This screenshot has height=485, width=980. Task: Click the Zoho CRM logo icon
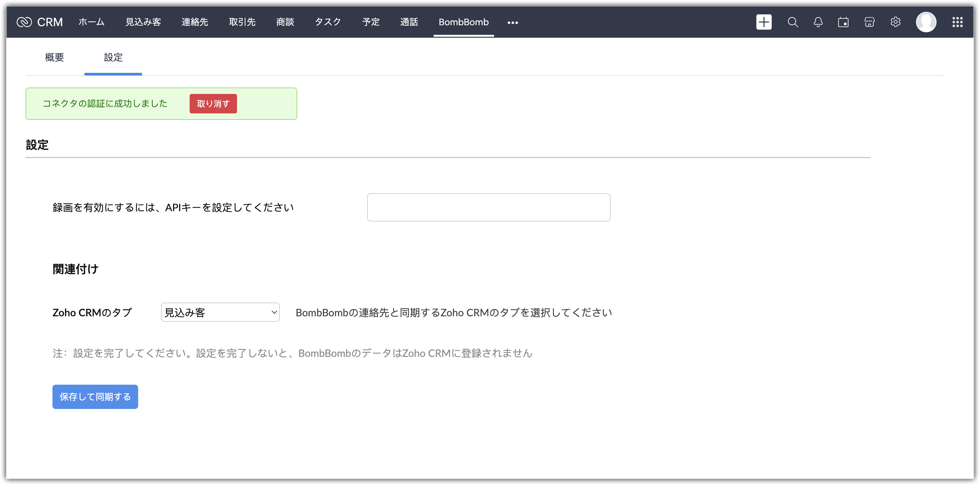click(24, 22)
